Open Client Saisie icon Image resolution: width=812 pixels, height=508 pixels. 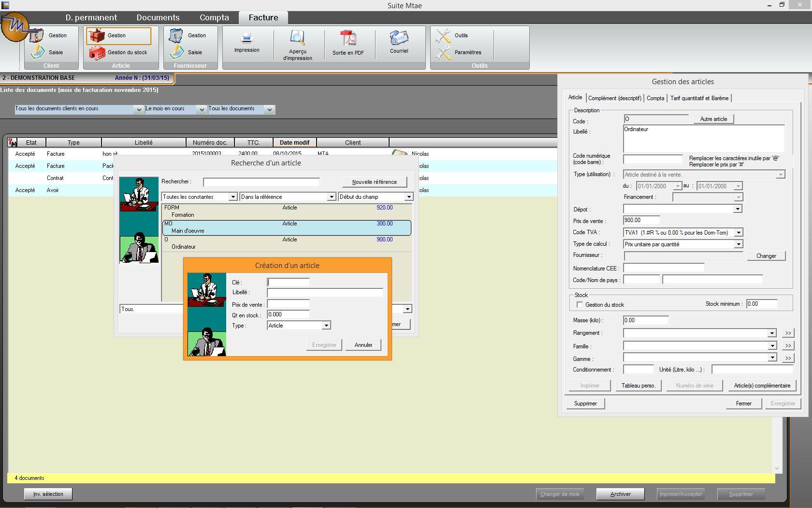38,52
